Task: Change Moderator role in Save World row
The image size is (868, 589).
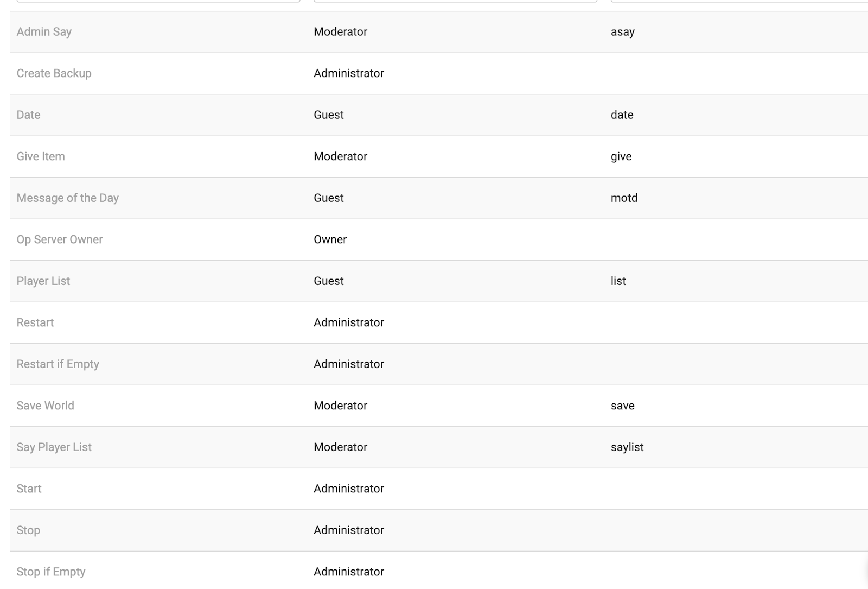Action: point(340,406)
